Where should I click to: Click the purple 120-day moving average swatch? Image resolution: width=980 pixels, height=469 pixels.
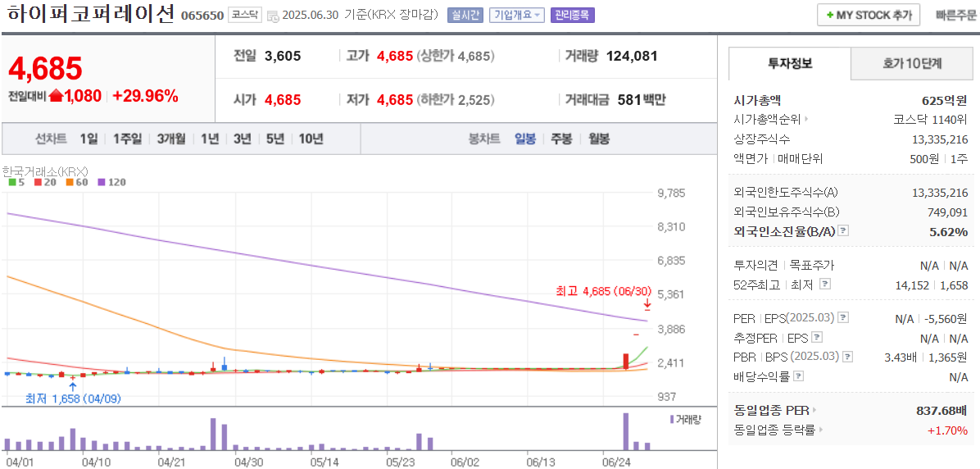tap(102, 183)
